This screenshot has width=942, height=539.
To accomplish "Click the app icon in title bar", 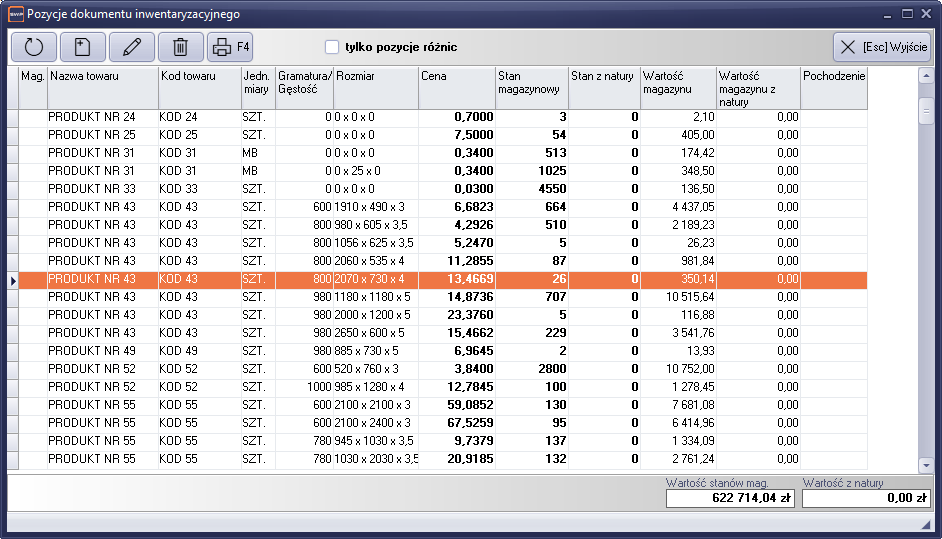I will tap(14, 14).
